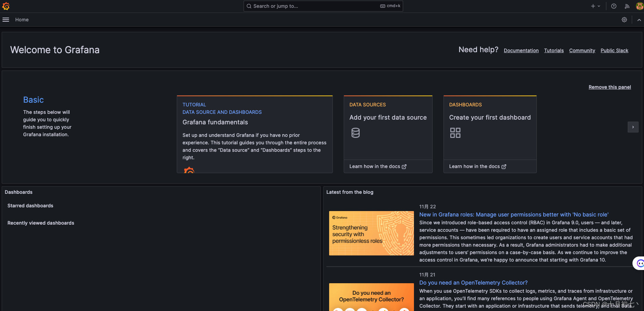Open the plus New dropdown
Viewport: 644px width, 311px height.
coord(595,6)
